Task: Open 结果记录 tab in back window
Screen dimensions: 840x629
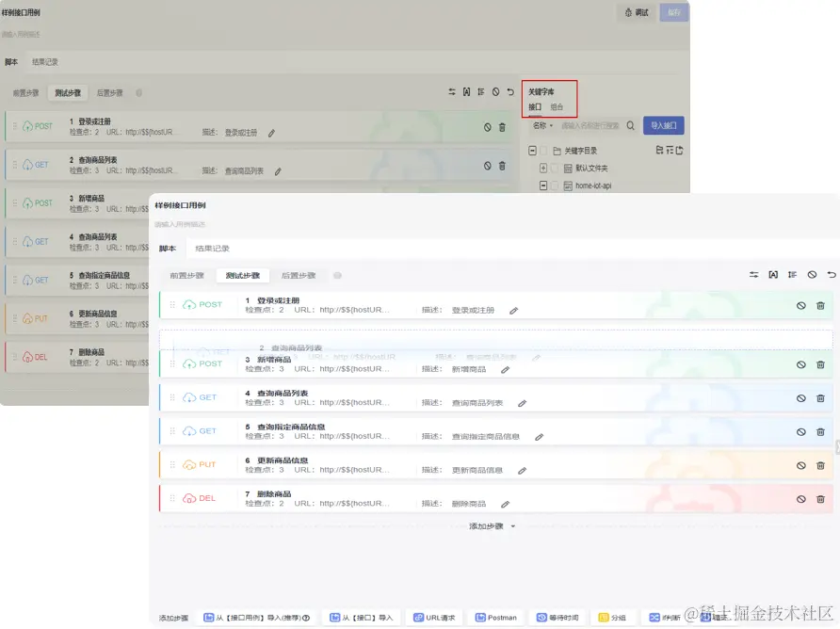Action: point(45,61)
